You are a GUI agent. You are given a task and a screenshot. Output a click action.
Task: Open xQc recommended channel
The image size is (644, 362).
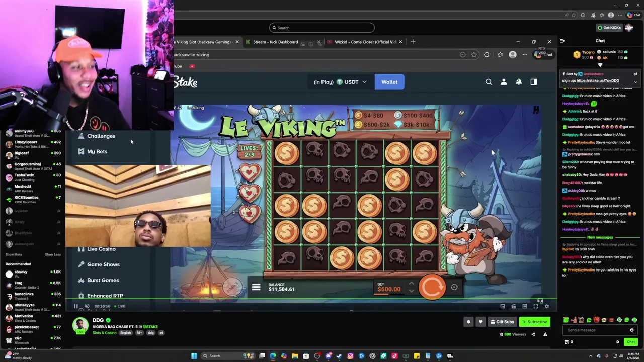click(33, 340)
